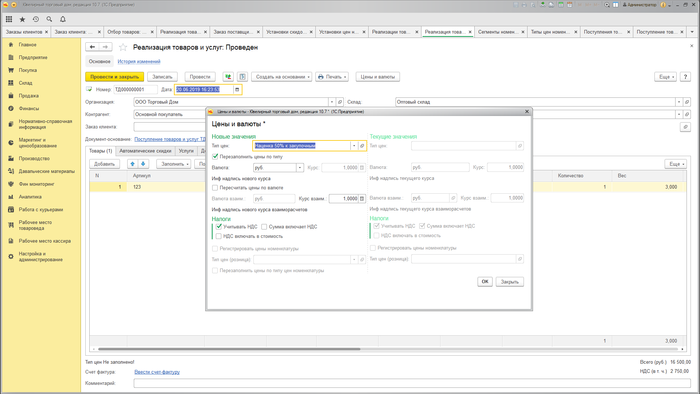Click Записать button
Viewport: 700px width, 394px height.
click(x=162, y=77)
